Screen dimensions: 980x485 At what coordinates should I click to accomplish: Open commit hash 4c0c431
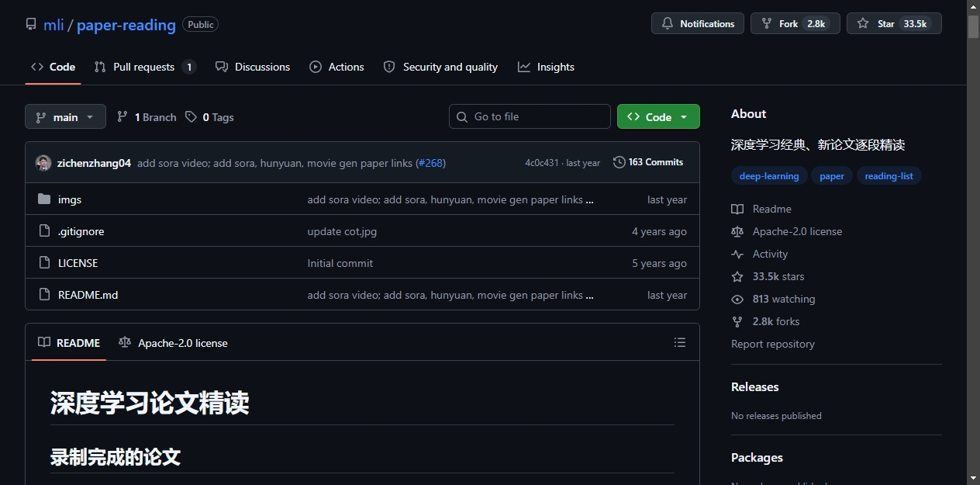point(541,163)
